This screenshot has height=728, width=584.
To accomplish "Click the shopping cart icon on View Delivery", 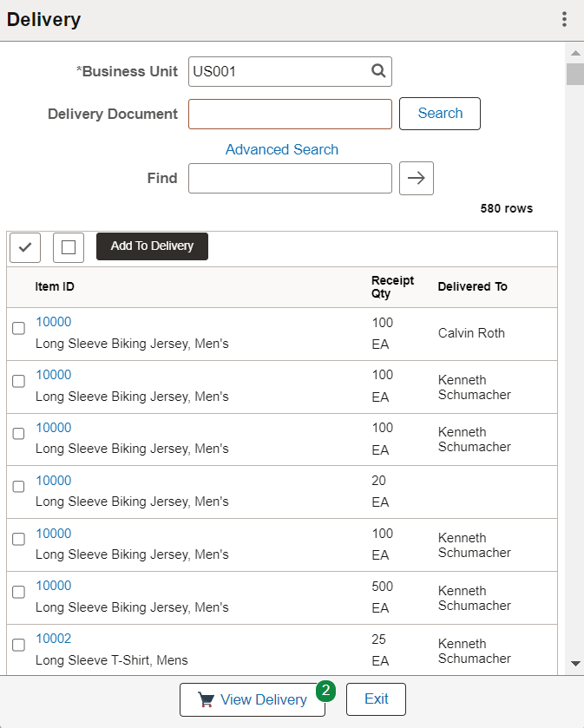I will click(x=207, y=699).
